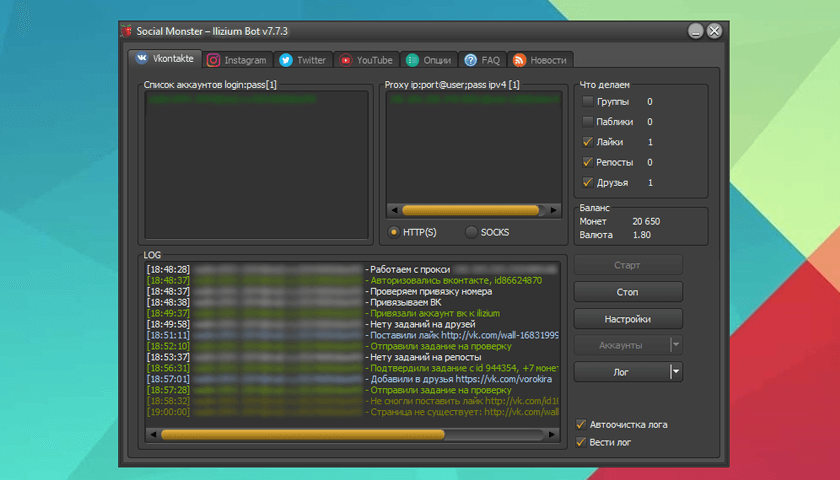This screenshot has height=480, width=840.
Task: Switch to the YouTube tab
Action: click(x=368, y=60)
